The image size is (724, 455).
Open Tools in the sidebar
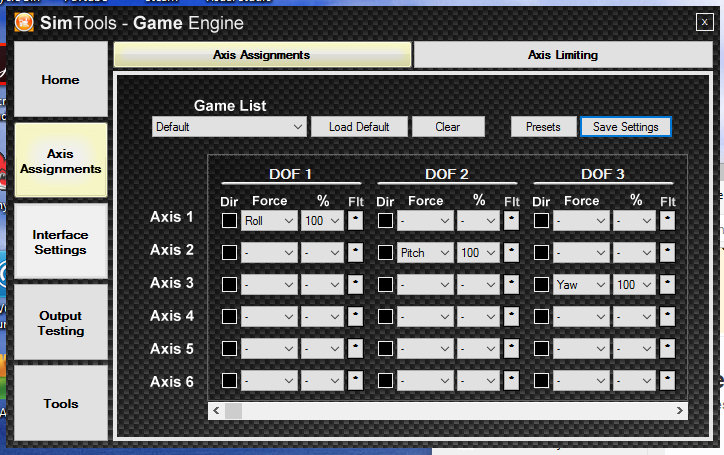point(60,403)
